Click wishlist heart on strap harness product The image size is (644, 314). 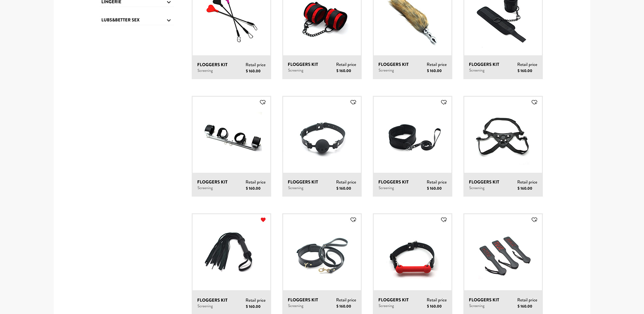(534, 102)
